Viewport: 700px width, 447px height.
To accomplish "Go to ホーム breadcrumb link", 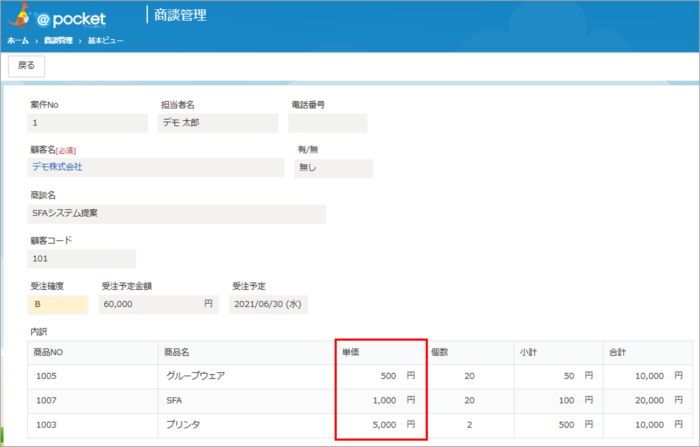I will click(x=18, y=41).
